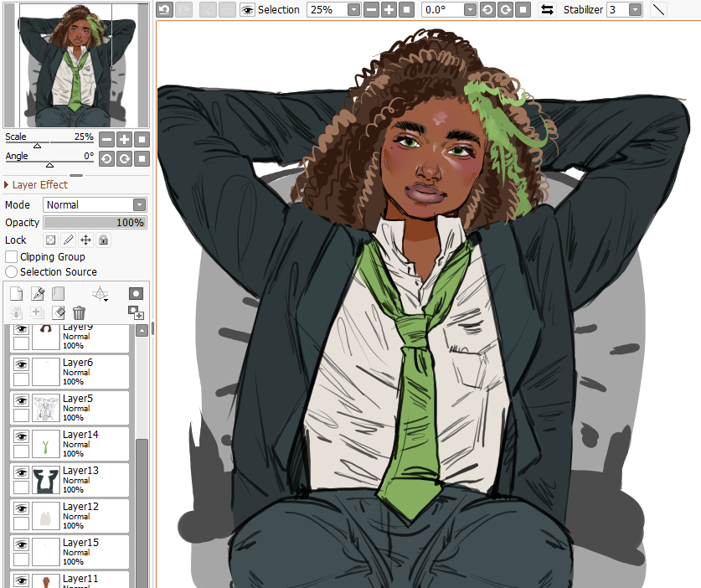
Task: Toggle Preserve Opacity lock
Action: click(x=50, y=240)
